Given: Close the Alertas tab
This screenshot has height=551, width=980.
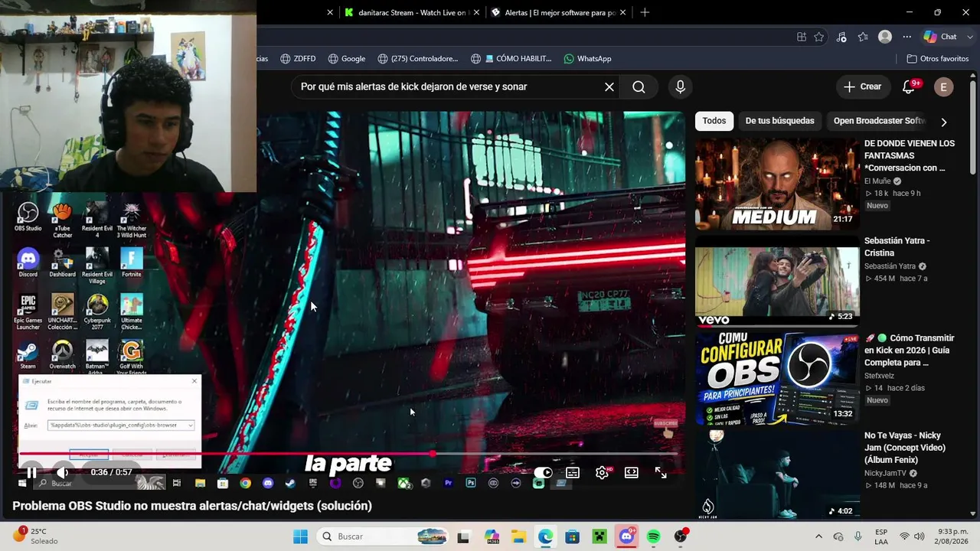Looking at the screenshot, I should [622, 13].
